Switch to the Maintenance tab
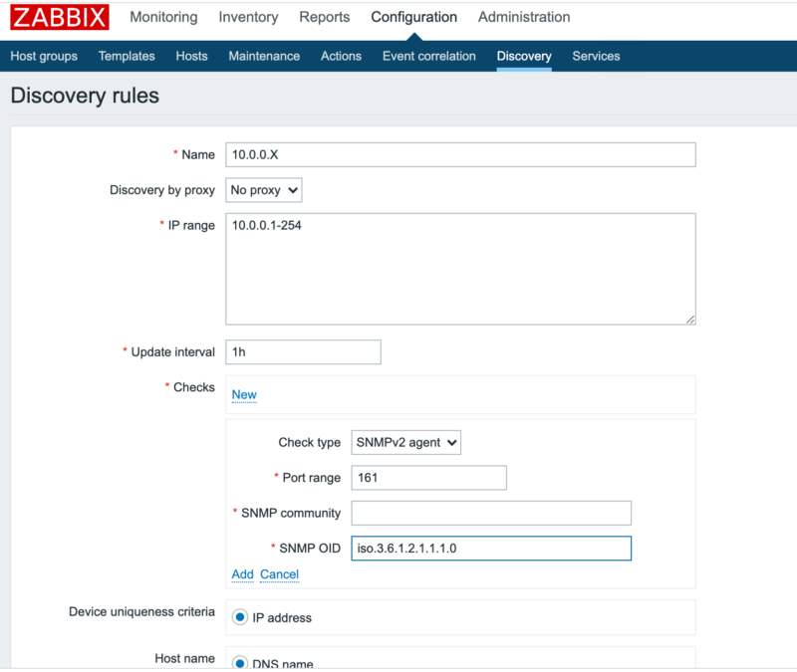Viewport: 797px width, 672px height. pos(263,56)
